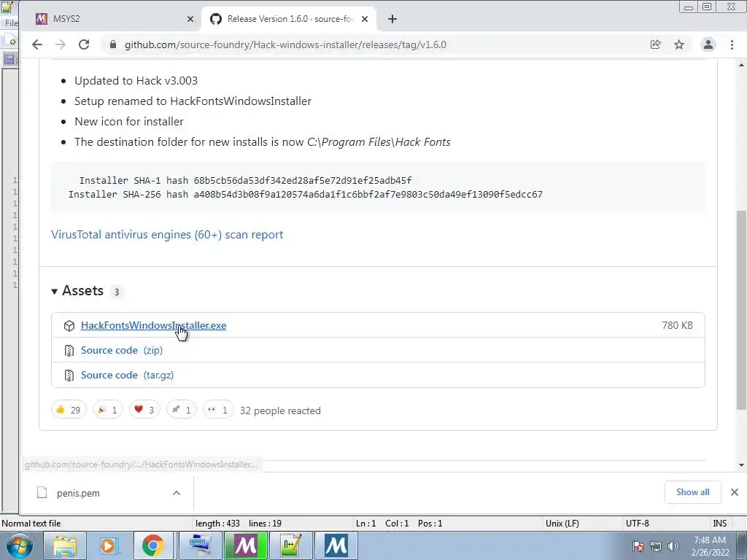Open downloaded file penis.pem
The width and height of the screenshot is (747, 560).
point(78,494)
